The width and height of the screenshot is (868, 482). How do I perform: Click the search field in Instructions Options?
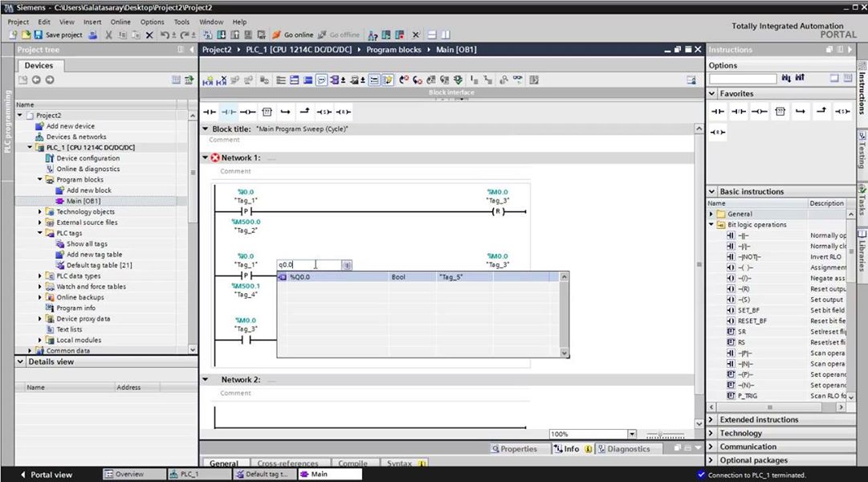(x=743, y=79)
